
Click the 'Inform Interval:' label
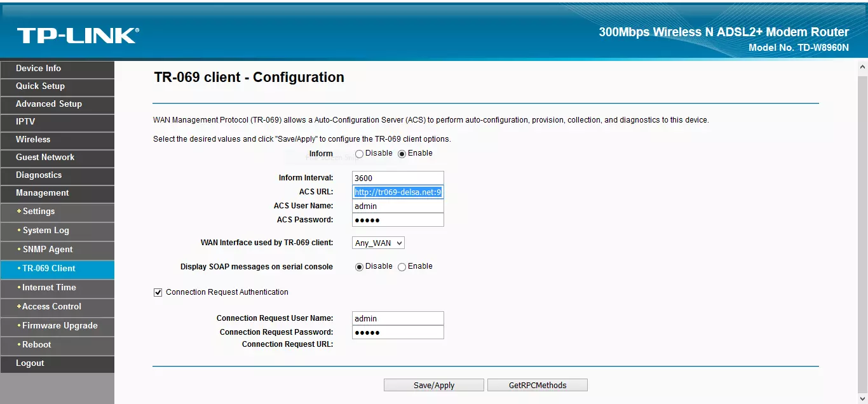coord(306,178)
